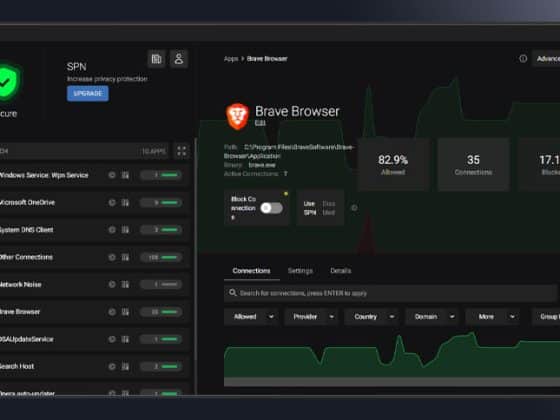Click the app search field beside 10 APPS
Image resolution: width=560 pixels, height=420 pixels.
84,151
